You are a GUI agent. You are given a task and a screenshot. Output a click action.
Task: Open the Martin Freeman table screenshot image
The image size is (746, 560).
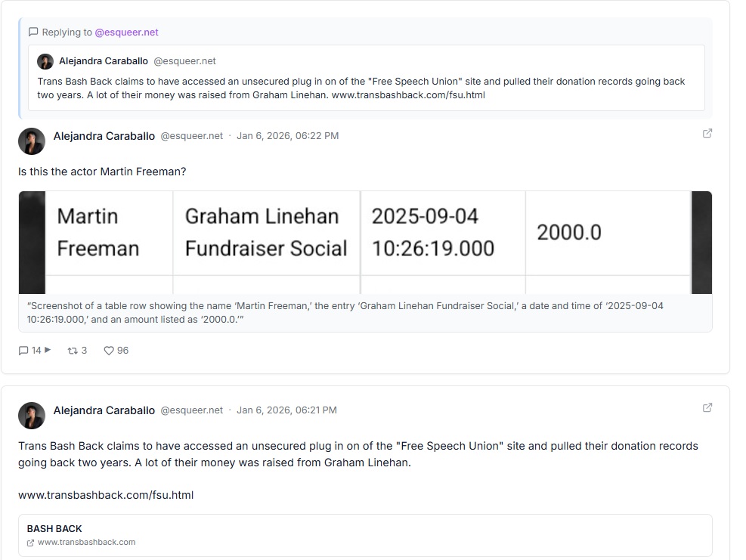click(x=365, y=242)
